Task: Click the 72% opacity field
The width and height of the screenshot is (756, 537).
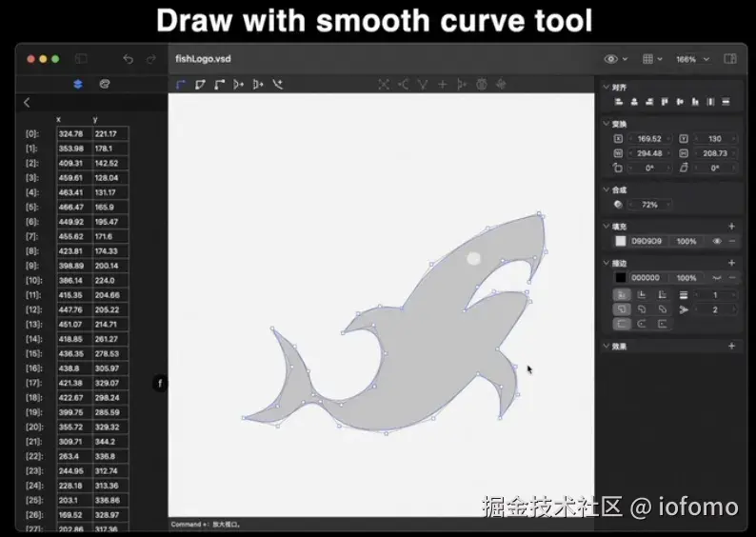Action: 649,205
